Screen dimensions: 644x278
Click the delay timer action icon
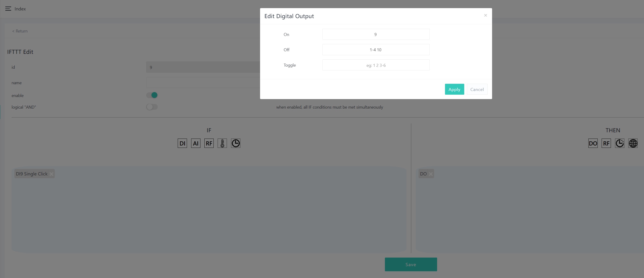tap(619, 143)
